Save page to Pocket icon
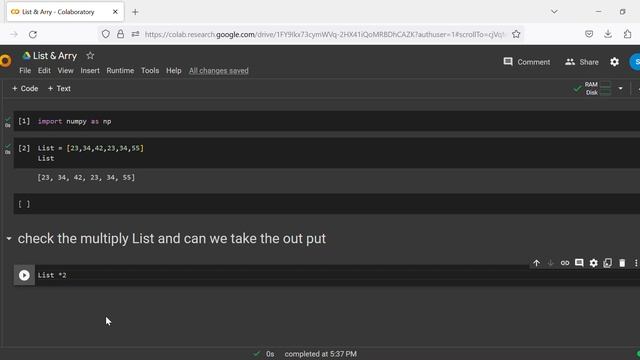The height and width of the screenshot is (360, 640). tap(589, 34)
